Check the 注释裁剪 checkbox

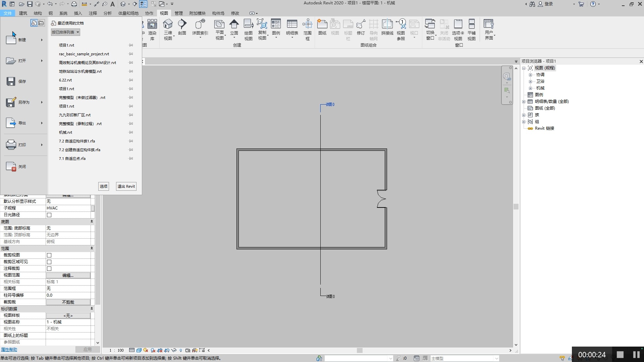tap(49, 268)
